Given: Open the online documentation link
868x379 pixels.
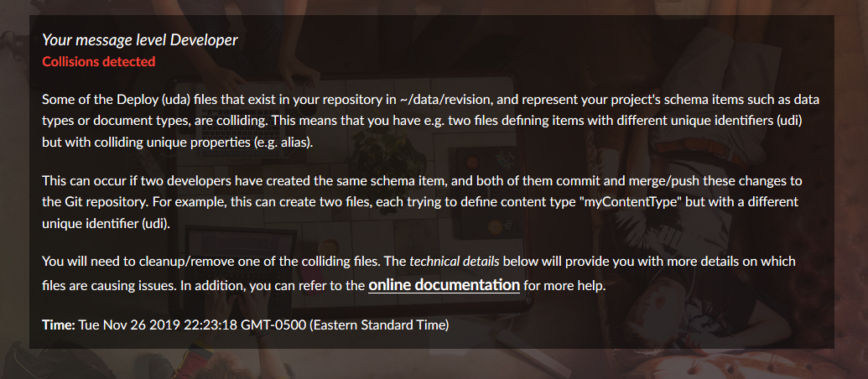Looking at the screenshot, I should pos(444,285).
